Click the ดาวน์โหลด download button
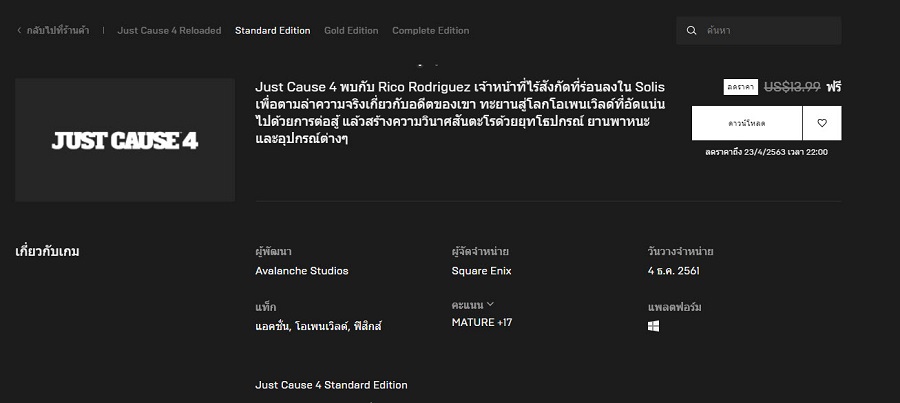The height and width of the screenshot is (403, 900). pyautogui.click(x=747, y=123)
